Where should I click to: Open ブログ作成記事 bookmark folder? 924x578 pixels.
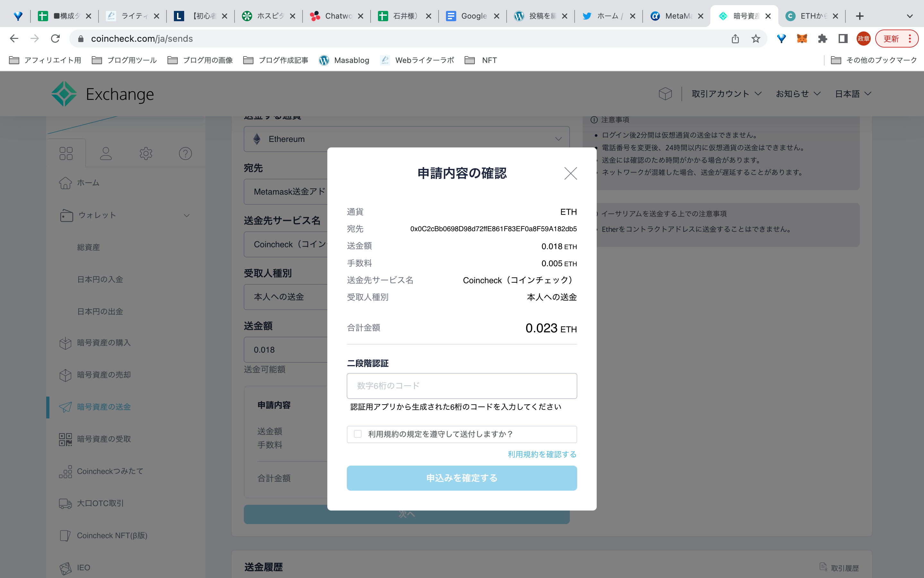[x=276, y=60]
